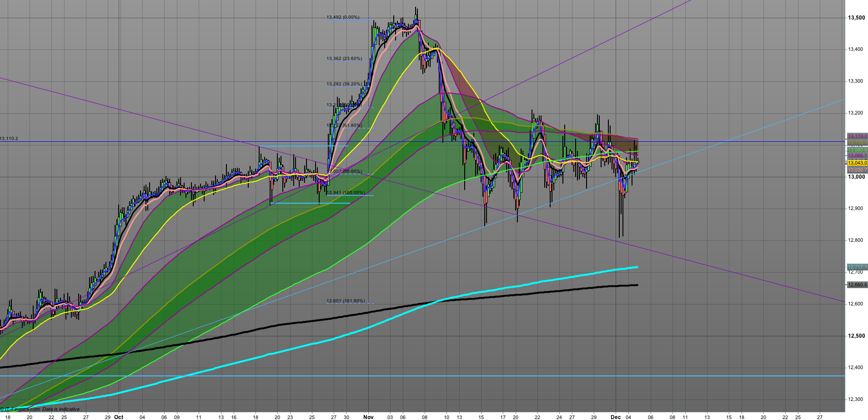Viewport: 868px width, 420px height.
Task: Click the IT-Finance.com data is indicative notice
Action: (x=40, y=410)
